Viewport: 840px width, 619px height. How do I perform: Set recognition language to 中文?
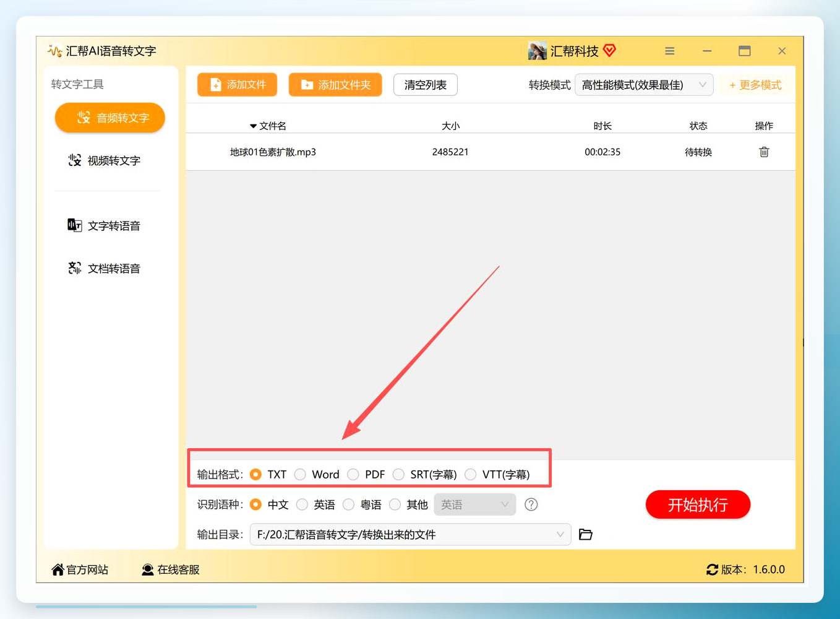tap(255, 504)
